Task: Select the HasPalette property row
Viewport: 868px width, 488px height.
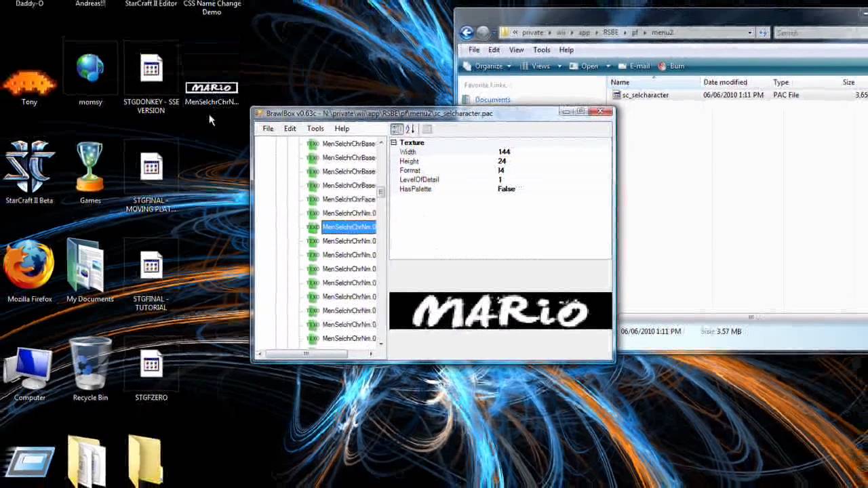Action: (500, 189)
